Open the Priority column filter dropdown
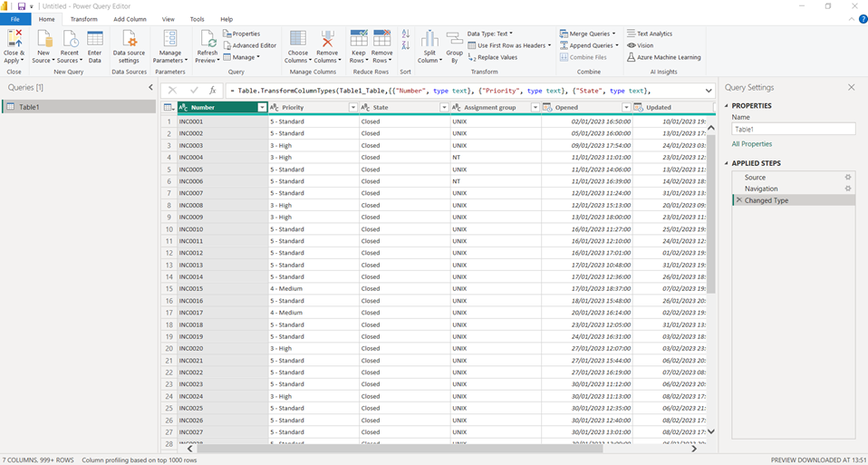The height and width of the screenshot is (465, 868). pyautogui.click(x=352, y=107)
